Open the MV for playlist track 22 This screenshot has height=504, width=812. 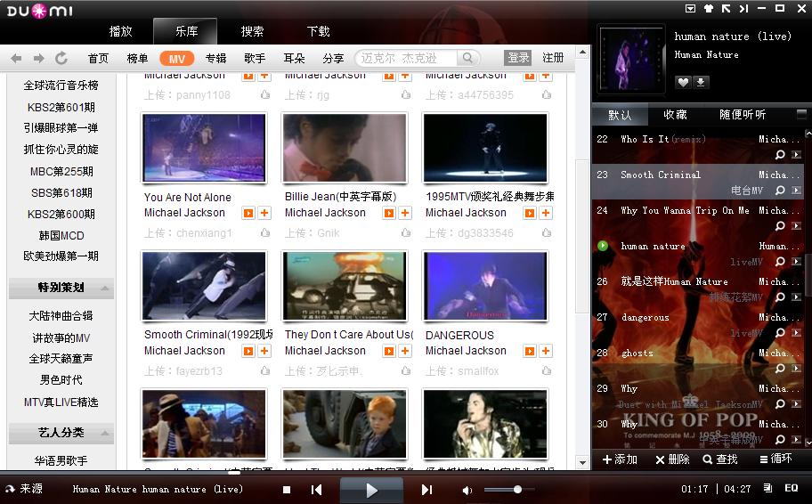click(x=797, y=154)
